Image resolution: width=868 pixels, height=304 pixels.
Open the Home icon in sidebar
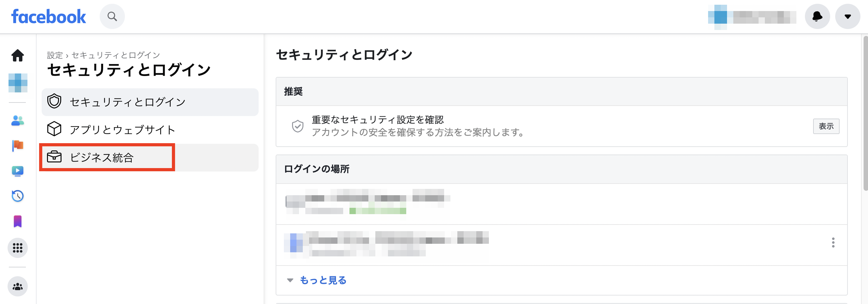tap(17, 56)
